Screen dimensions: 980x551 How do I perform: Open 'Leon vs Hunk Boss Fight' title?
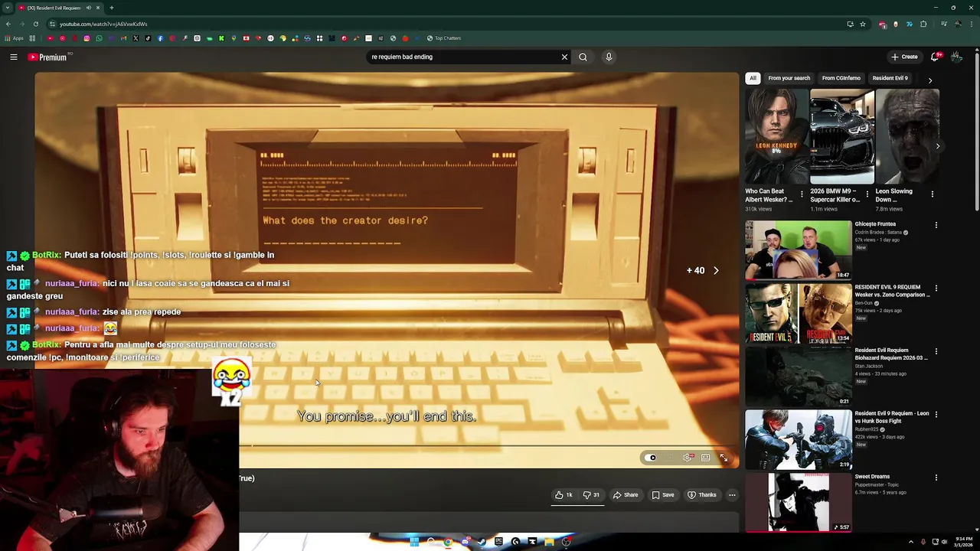(892, 417)
